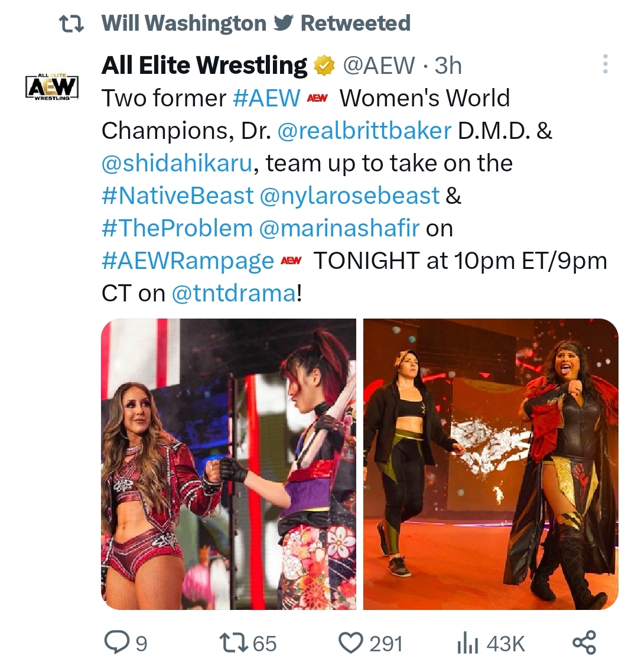Open the right entrance ramp photo

coord(491,464)
